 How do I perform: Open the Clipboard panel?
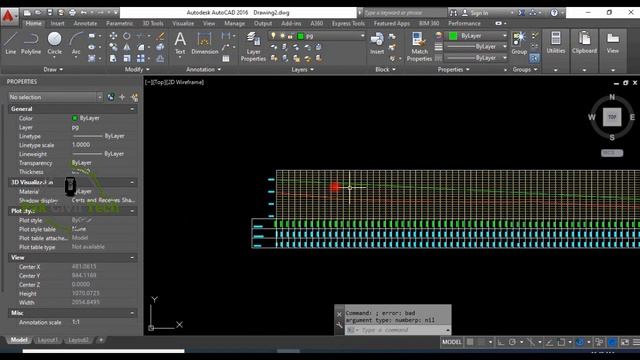pos(584,43)
